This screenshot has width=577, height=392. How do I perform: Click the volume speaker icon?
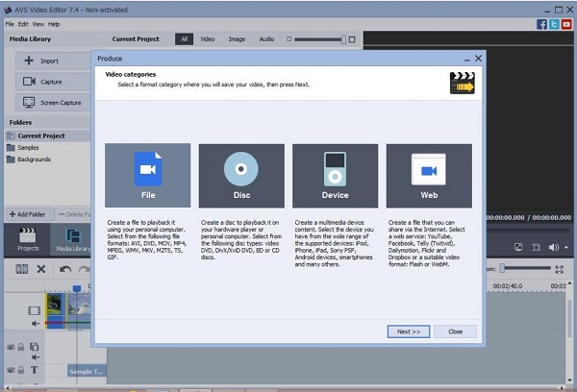(x=554, y=247)
